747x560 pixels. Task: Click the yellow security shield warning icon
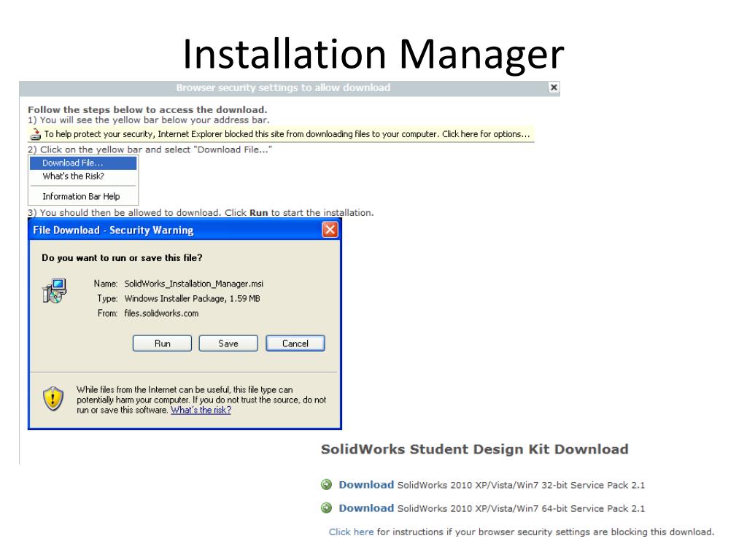53,399
